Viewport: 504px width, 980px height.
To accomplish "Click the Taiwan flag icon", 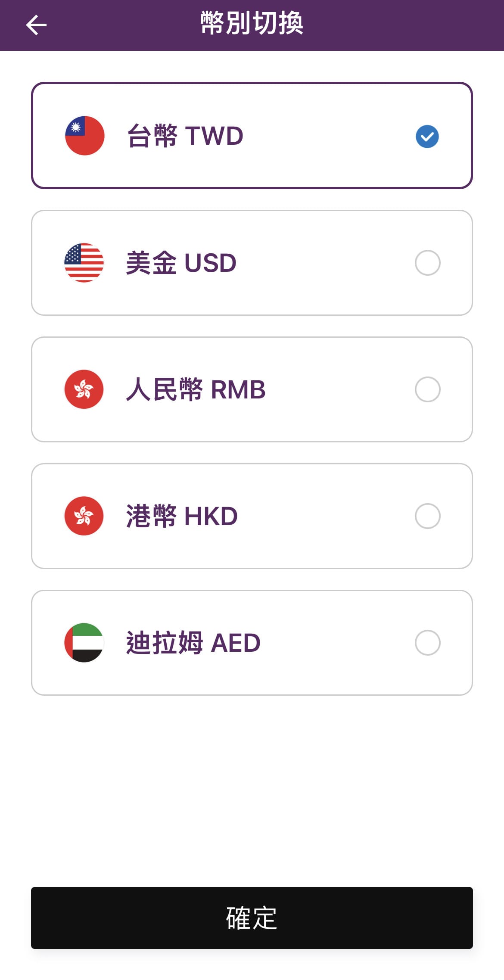I will point(84,136).
